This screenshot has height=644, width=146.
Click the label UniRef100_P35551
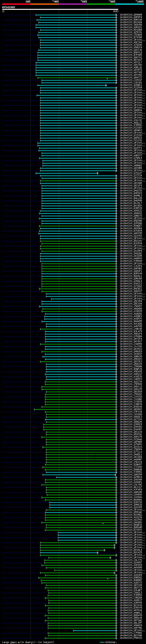[x=131, y=472]
